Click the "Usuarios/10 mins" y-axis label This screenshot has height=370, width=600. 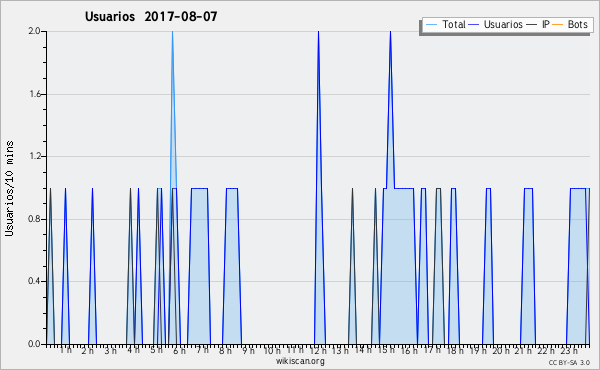tap(9, 188)
